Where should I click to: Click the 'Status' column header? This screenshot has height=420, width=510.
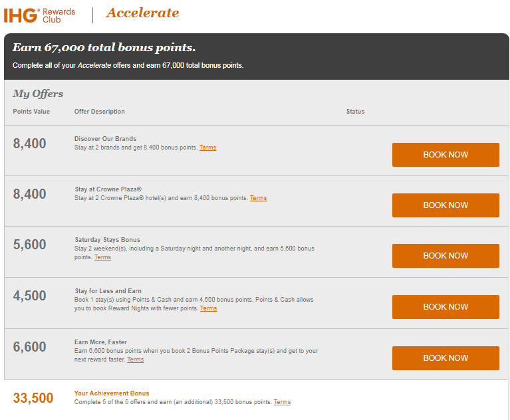tap(355, 112)
